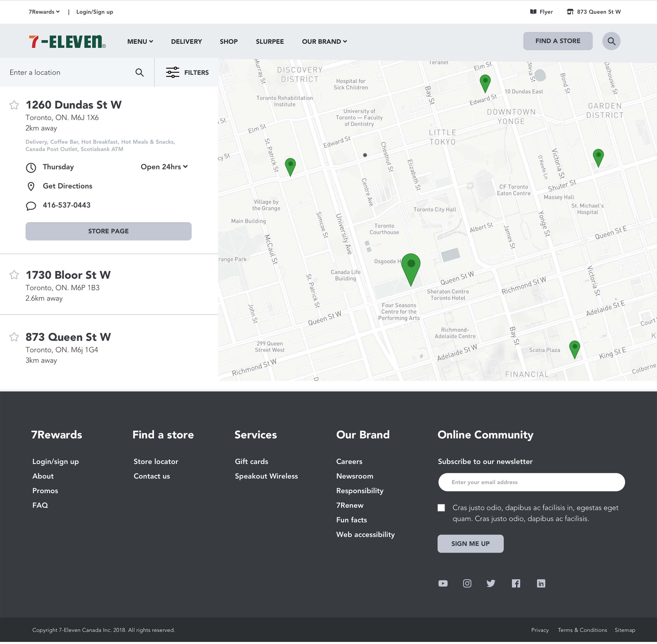
Task: Select the map pin near Shuter St
Action: pyautogui.click(x=598, y=158)
